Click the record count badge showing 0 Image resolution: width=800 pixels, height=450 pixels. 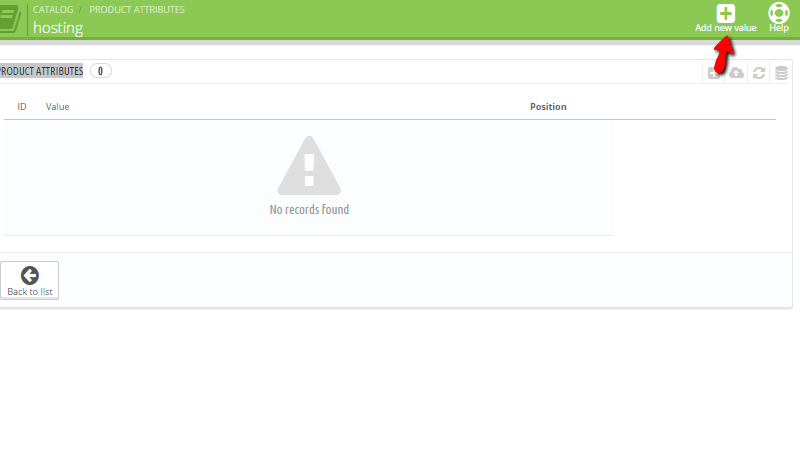[101, 71]
